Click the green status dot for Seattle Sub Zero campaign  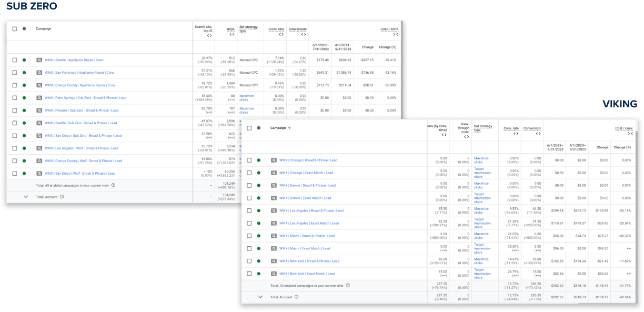24,123
